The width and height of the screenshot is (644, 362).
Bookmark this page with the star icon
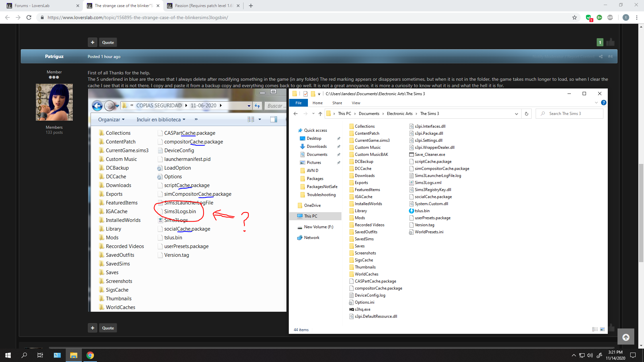click(x=575, y=17)
